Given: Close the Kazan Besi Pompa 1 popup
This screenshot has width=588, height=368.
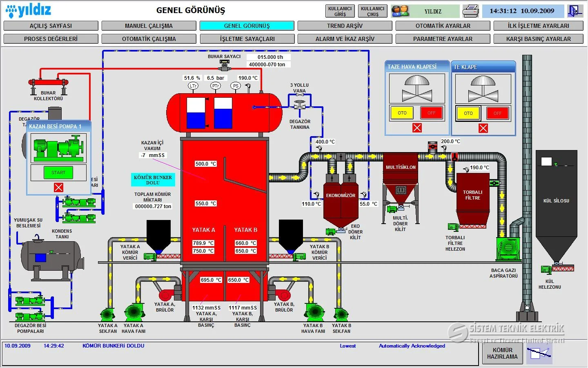Looking at the screenshot, I should [59, 187].
